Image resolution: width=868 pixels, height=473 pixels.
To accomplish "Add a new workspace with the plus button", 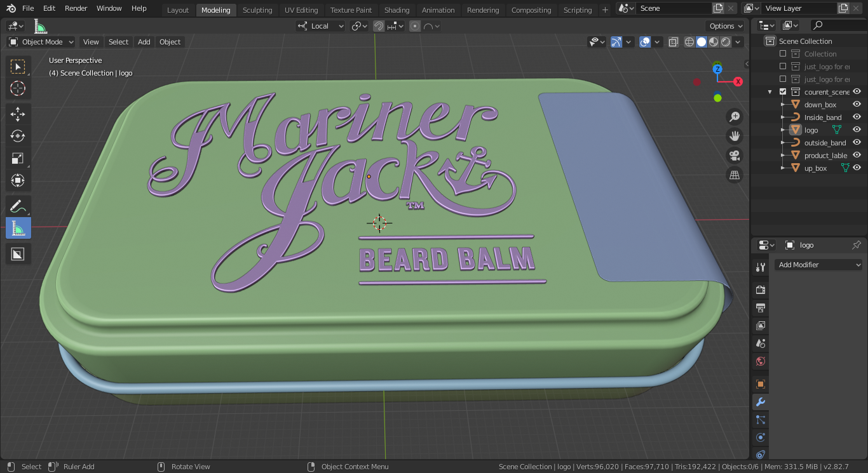I will point(604,10).
